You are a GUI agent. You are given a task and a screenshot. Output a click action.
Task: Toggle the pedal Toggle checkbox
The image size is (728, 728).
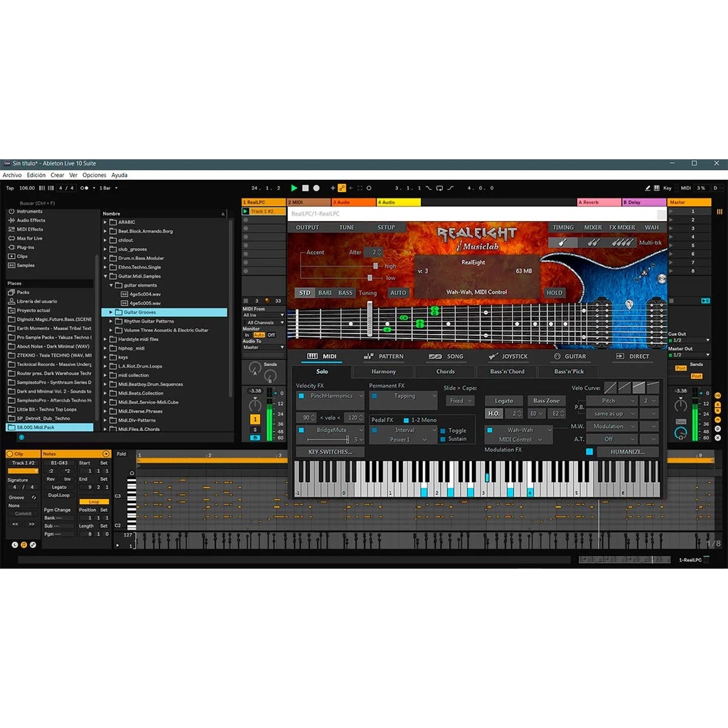pos(443,431)
